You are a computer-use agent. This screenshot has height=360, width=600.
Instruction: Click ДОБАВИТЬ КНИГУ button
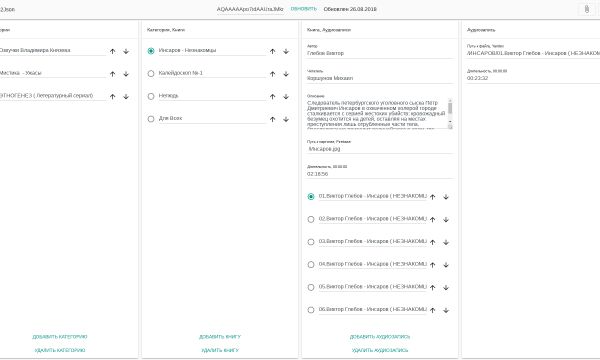(220, 337)
